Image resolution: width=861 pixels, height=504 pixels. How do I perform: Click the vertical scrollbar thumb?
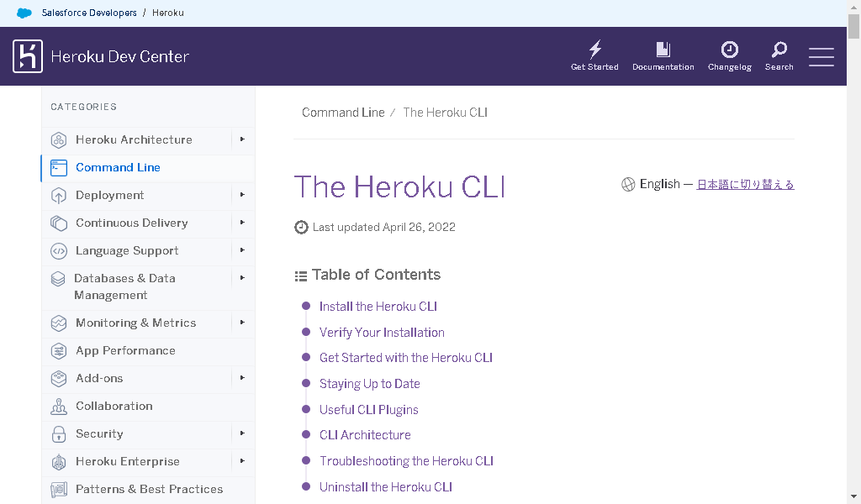[854, 26]
